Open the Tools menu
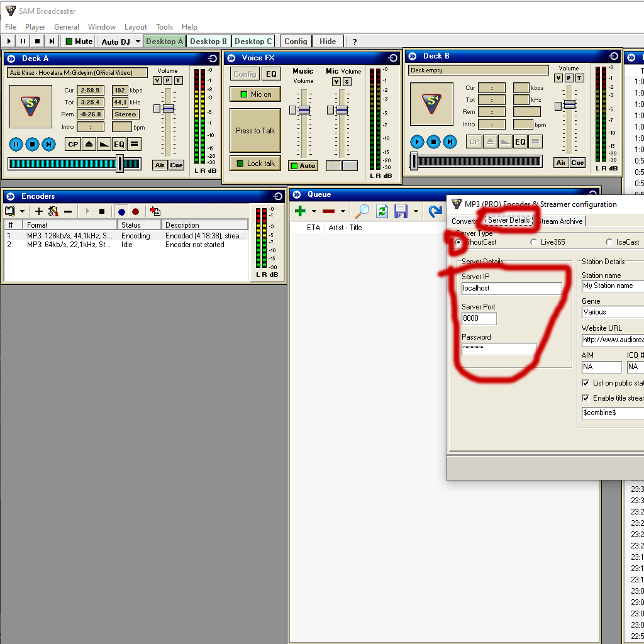The image size is (644, 644). (x=164, y=26)
